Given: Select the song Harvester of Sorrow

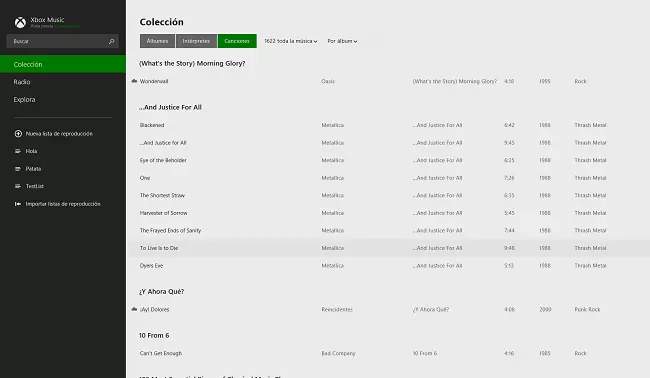Looking at the screenshot, I should tap(164, 213).
